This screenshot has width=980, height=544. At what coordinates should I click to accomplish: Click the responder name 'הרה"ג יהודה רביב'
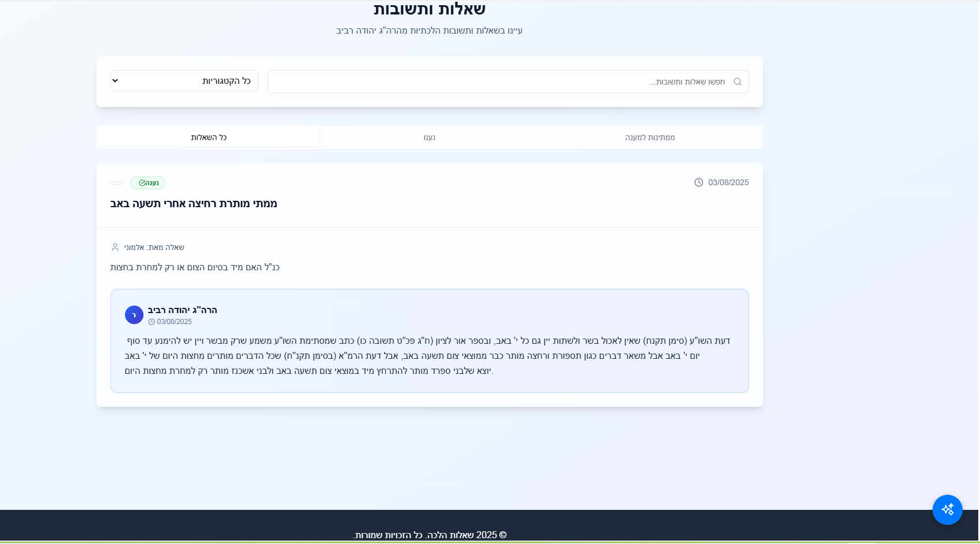pyautogui.click(x=182, y=310)
